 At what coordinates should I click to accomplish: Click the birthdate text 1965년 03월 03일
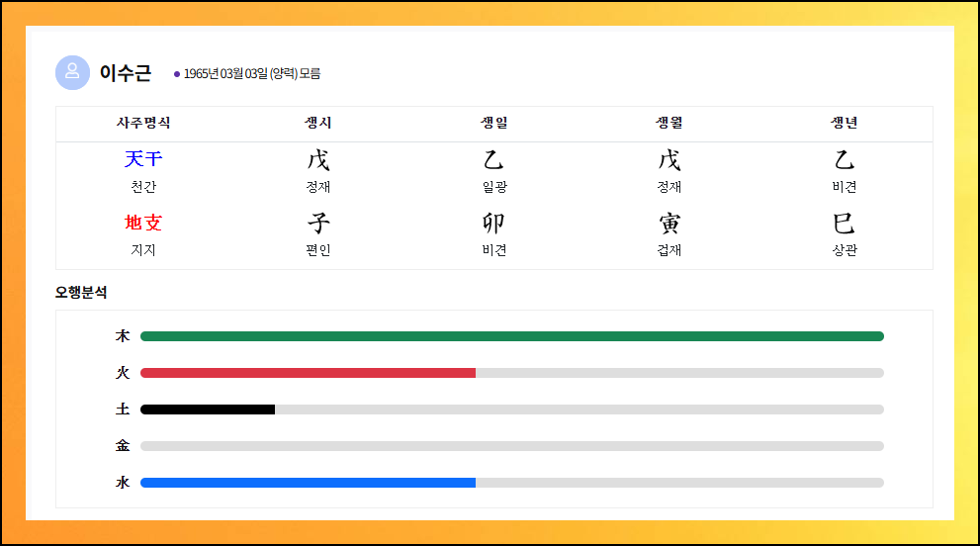click(225, 74)
